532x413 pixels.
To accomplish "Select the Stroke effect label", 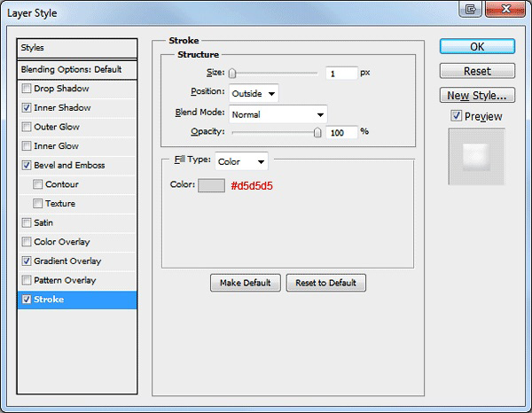I will coord(49,300).
